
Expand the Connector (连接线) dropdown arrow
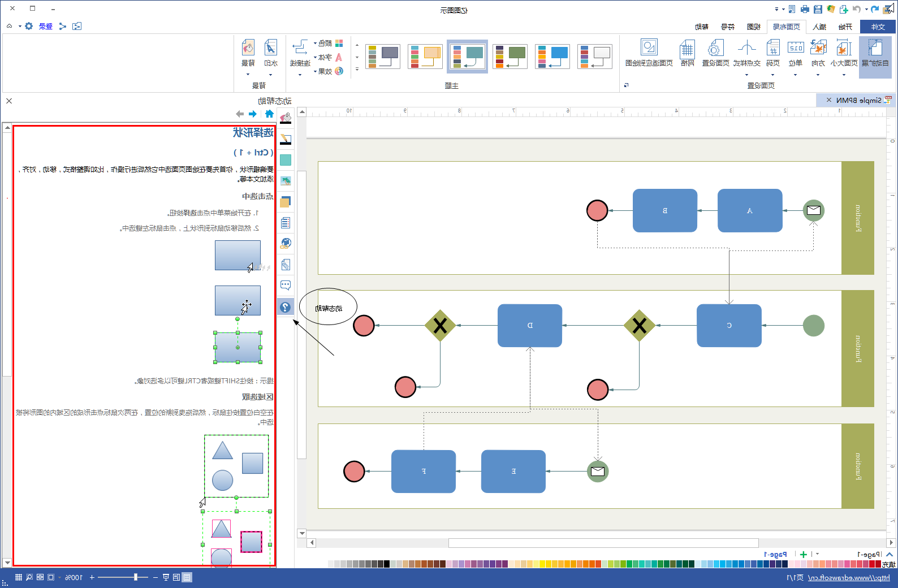(x=300, y=75)
